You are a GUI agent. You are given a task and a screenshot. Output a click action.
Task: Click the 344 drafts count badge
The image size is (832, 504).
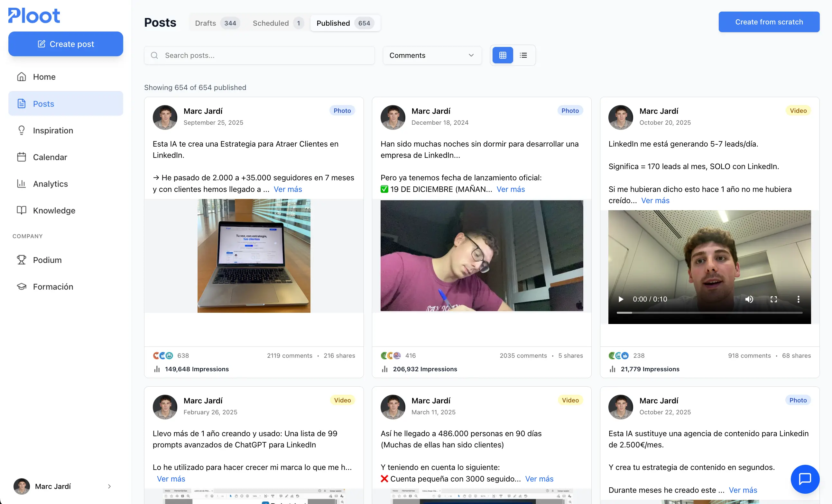click(230, 23)
